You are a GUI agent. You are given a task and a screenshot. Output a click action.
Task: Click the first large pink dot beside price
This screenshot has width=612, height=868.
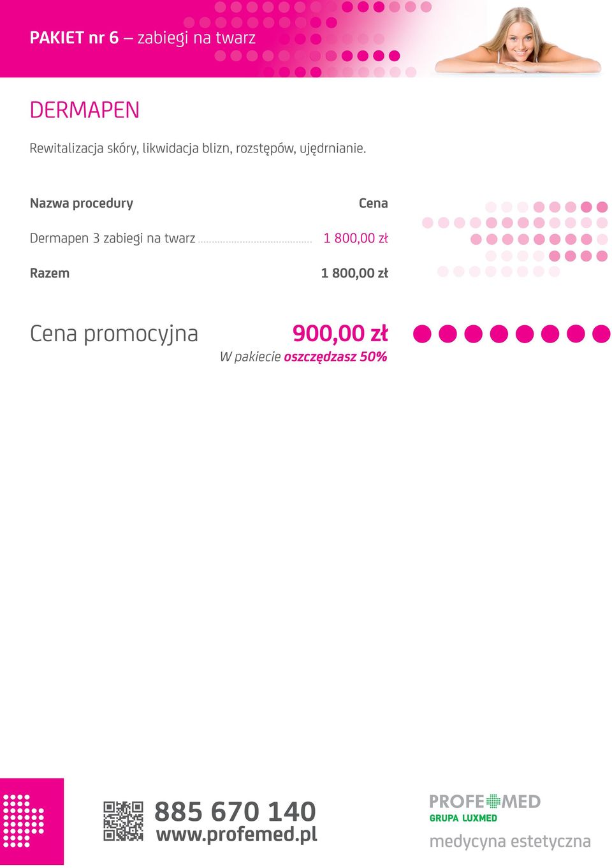click(423, 334)
